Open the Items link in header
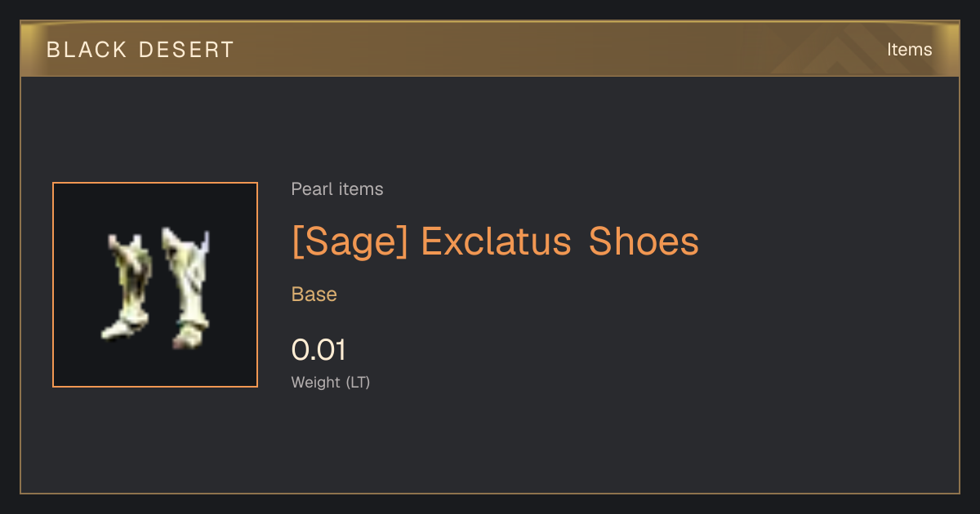 [909, 49]
